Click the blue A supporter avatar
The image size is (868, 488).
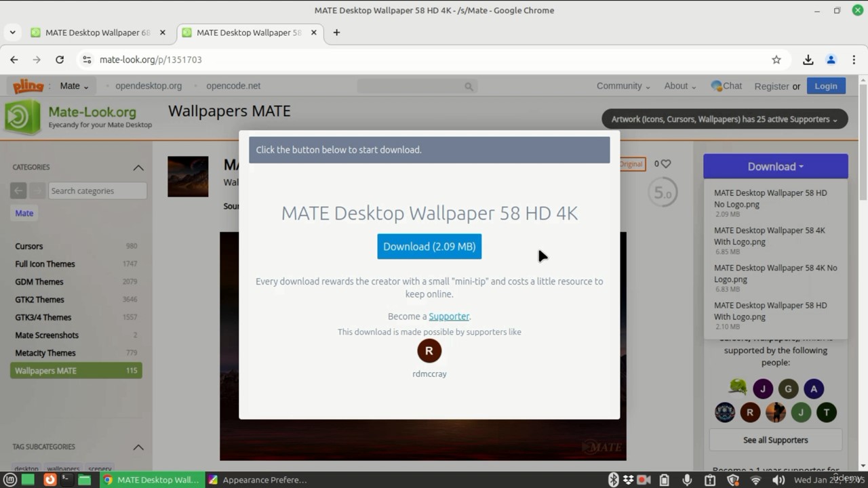(814, 388)
